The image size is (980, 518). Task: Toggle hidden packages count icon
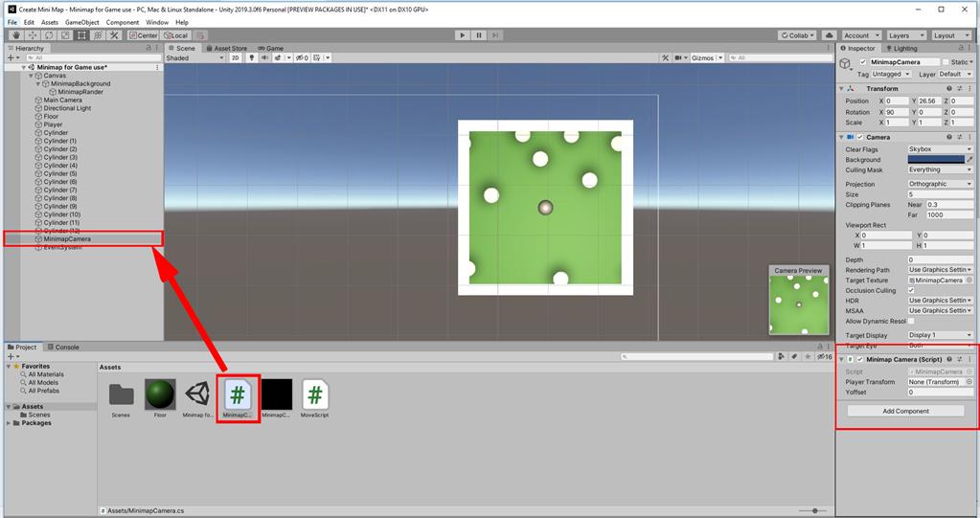coord(825,357)
